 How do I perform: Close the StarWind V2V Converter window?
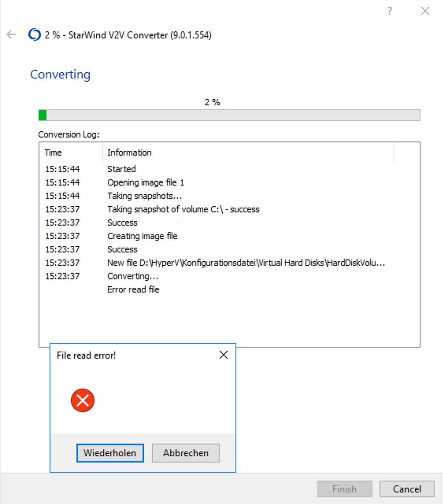pyautogui.click(x=425, y=11)
